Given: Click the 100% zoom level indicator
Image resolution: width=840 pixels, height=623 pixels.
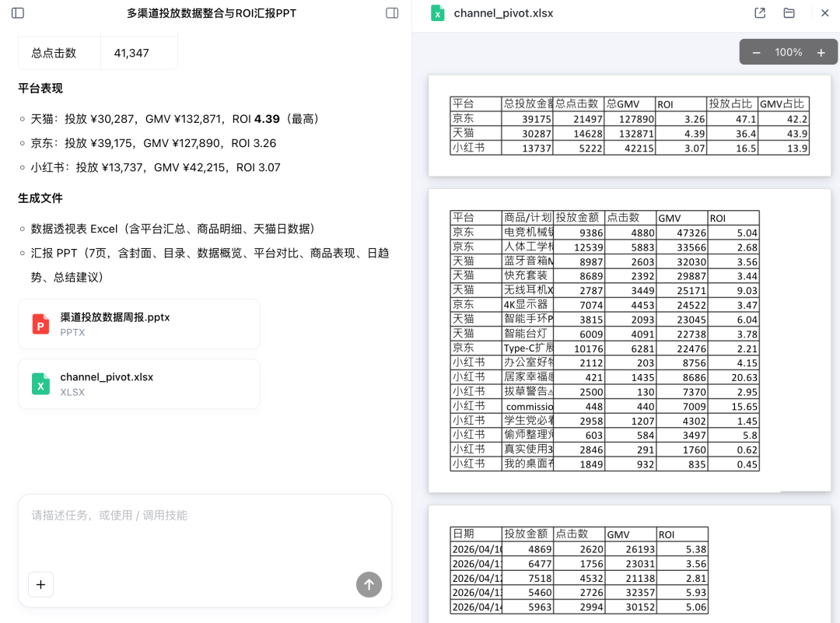Looking at the screenshot, I should (x=788, y=53).
